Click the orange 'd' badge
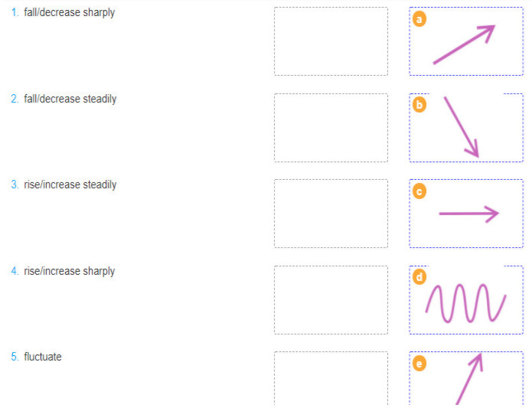The height and width of the screenshot is (408, 532). [419, 277]
